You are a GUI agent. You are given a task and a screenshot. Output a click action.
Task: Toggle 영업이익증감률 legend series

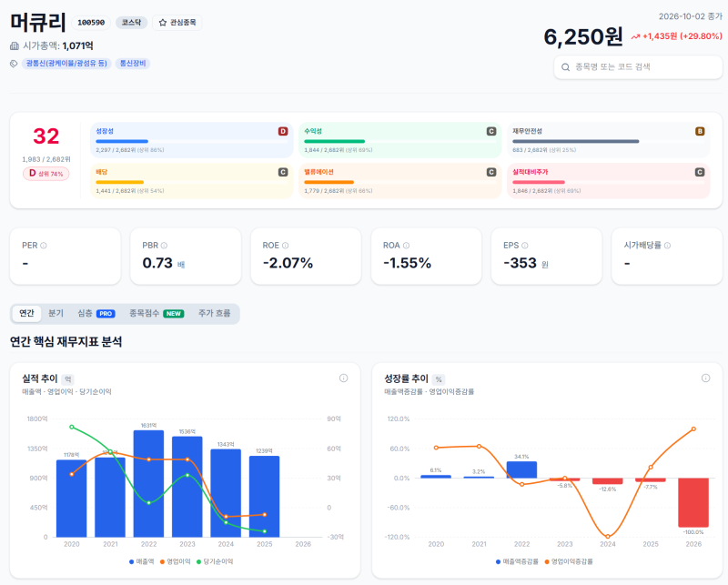568,561
